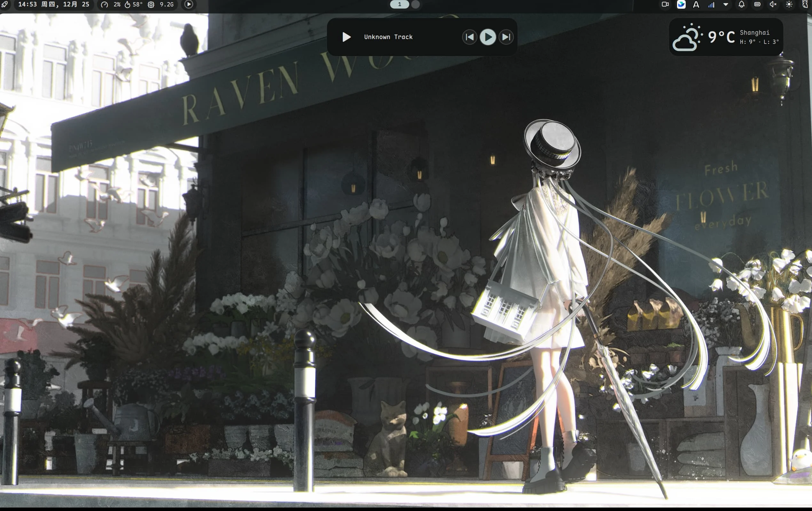Switch to workspace 1 pill
The height and width of the screenshot is (511, 812).
[x=399, y=4]
